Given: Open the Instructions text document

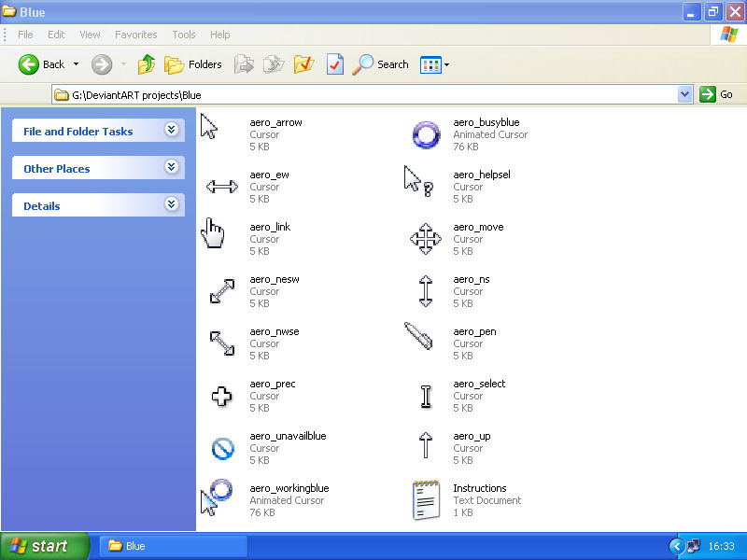Looking at the screenshot, I should point(425,500).
